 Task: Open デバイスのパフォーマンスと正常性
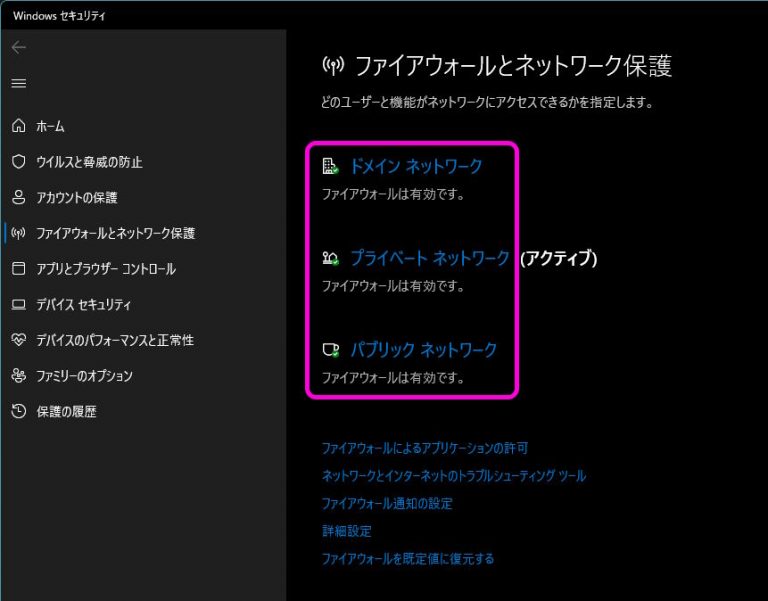point(115,340)
